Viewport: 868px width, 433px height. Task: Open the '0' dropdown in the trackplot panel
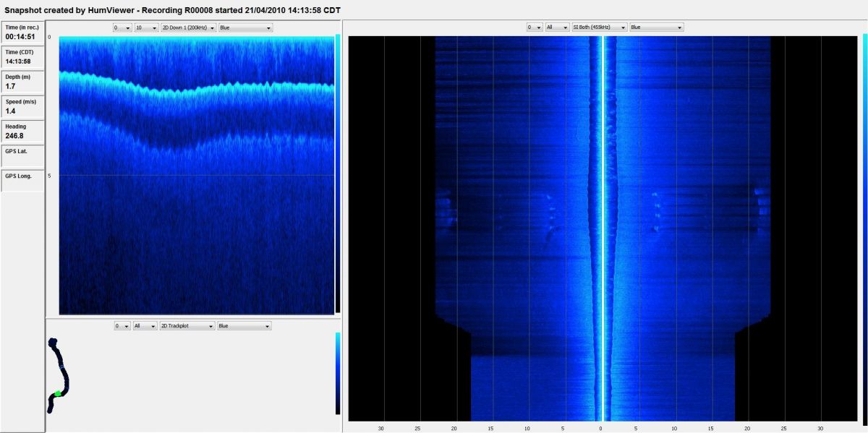pyautogui.click(x=122, y=326)
